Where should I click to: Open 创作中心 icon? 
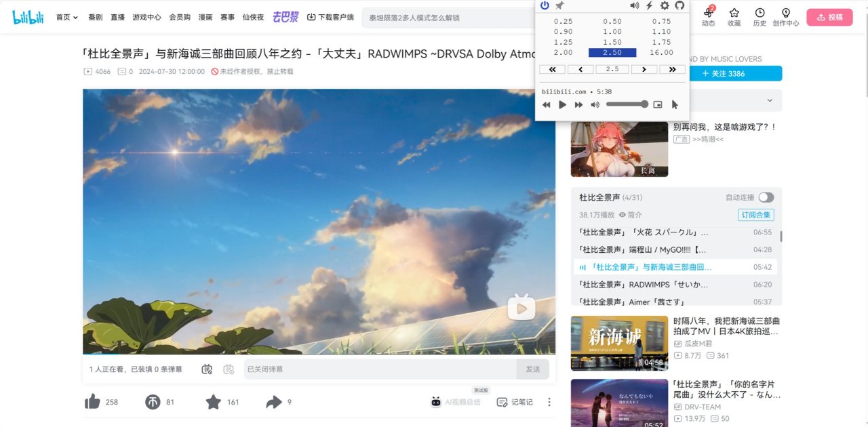tap(785, 17)
